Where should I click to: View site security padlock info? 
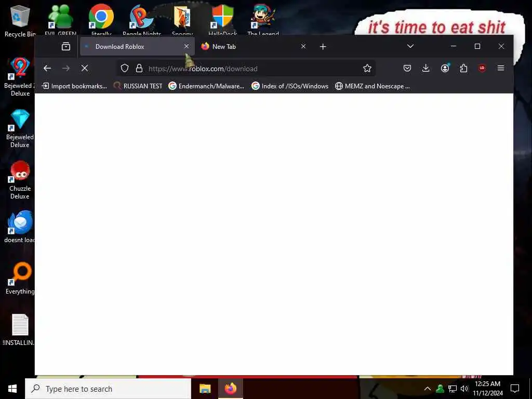click(x=139, y=68)
